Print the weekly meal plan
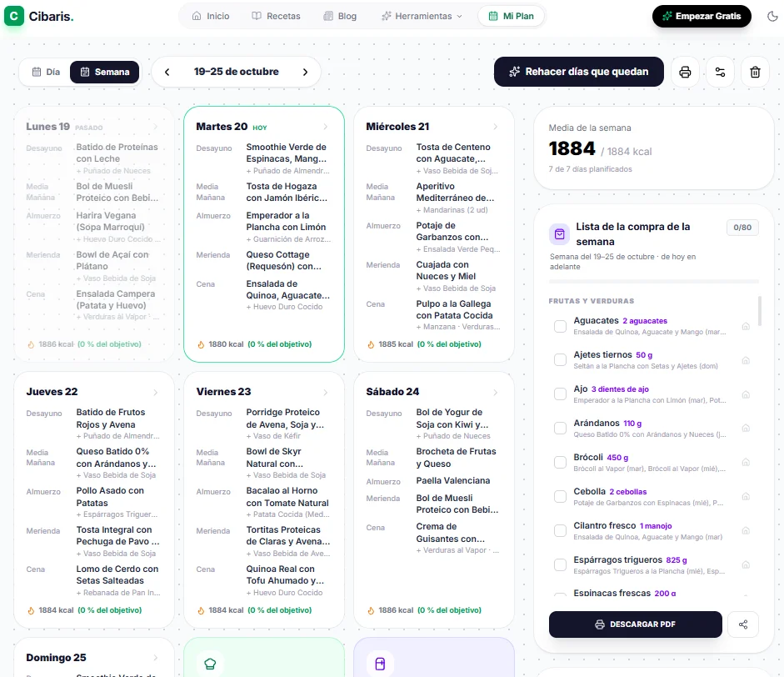This screenshot has width=784, height=677. click(x=685, y=72)
